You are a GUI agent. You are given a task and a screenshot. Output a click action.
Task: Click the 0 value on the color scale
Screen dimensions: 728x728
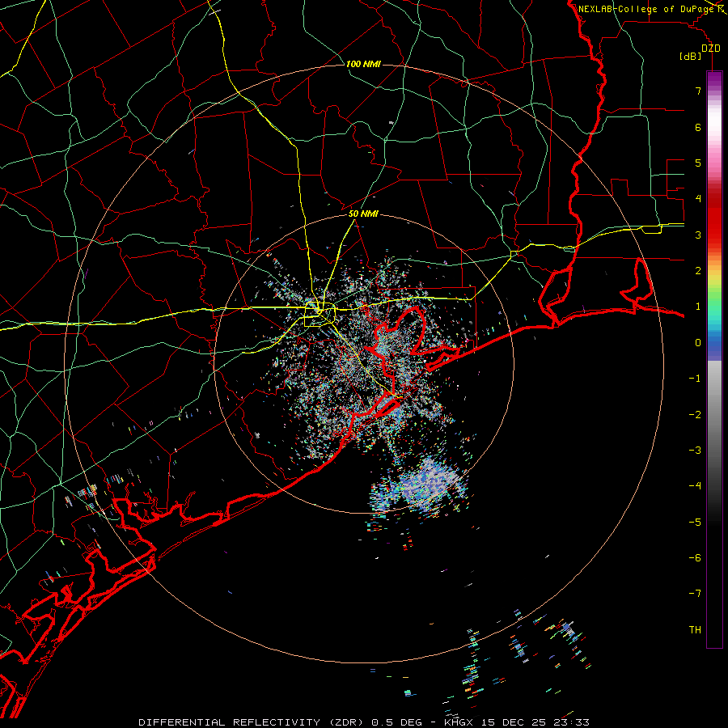pyautogui.click(x=698, y=343)
